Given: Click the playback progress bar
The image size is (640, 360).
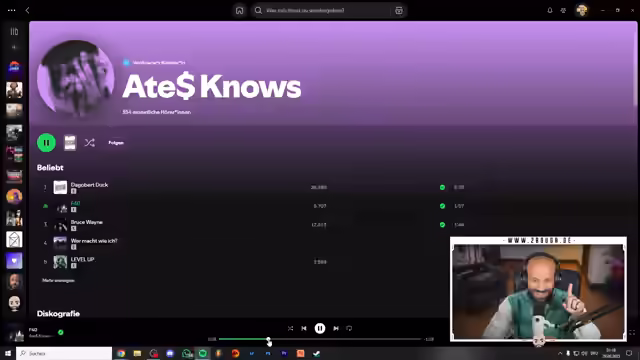Looking at the screenshot, I should coord(320,339).
